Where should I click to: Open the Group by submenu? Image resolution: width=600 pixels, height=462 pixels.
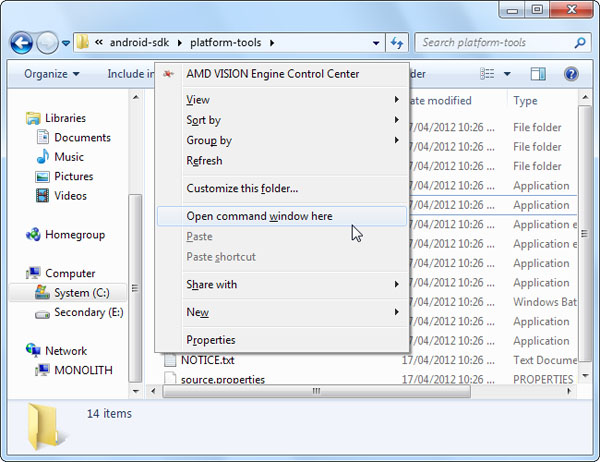pos(282,140)
